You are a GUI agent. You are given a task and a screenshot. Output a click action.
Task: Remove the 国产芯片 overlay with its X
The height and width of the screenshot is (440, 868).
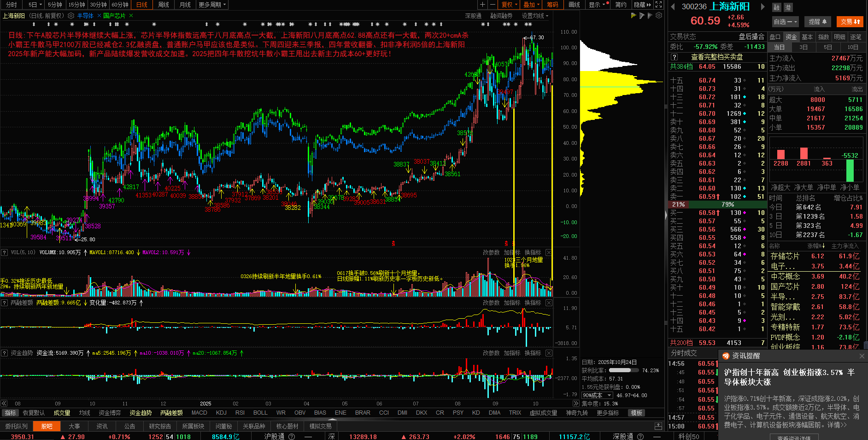[131, 16]
